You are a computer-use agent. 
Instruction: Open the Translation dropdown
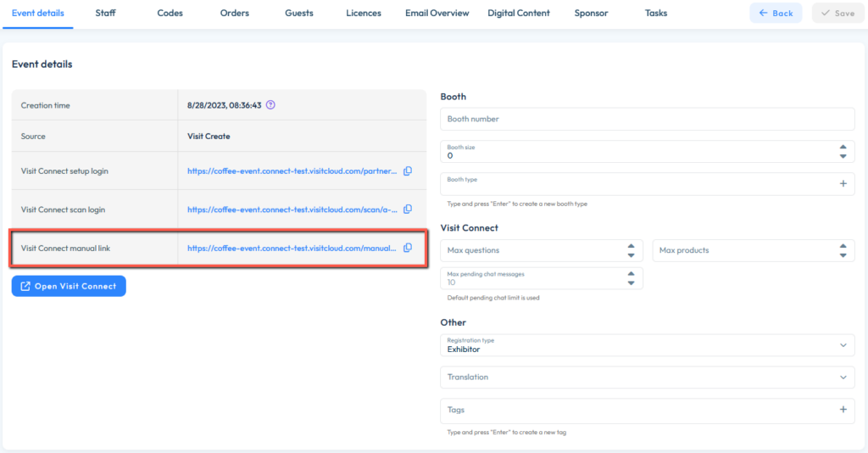click(x=842, y=377)
